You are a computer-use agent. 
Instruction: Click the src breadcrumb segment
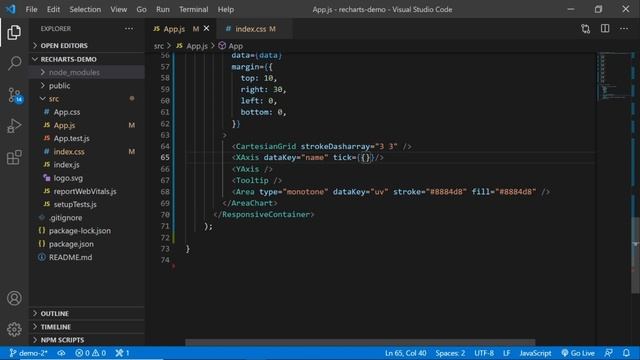pyautogui.click(x=159, y=46)
